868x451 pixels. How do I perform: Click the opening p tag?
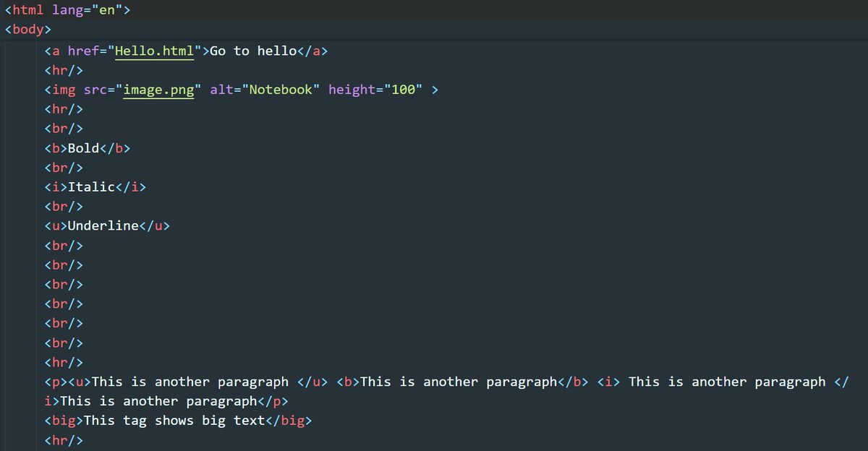click(56, 382)
